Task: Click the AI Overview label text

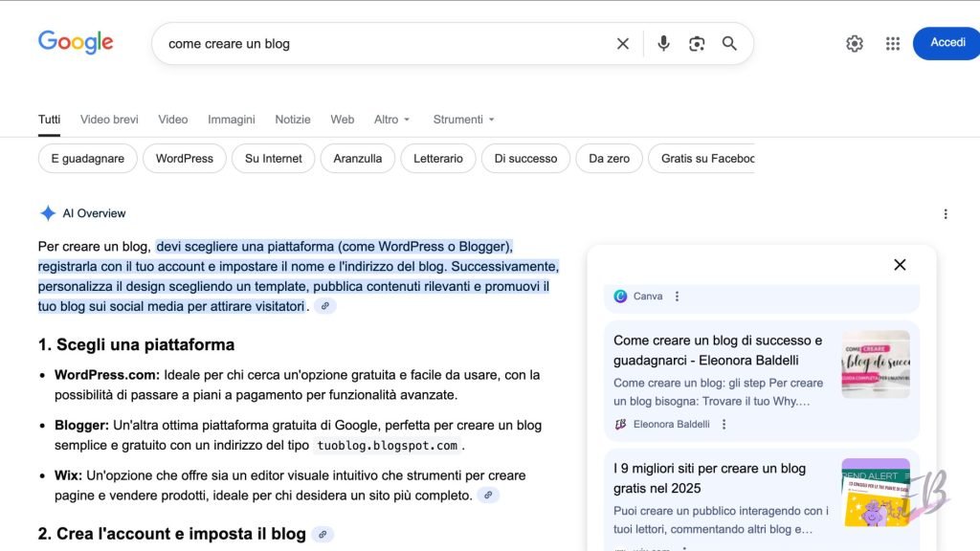Action: point(94,213)
